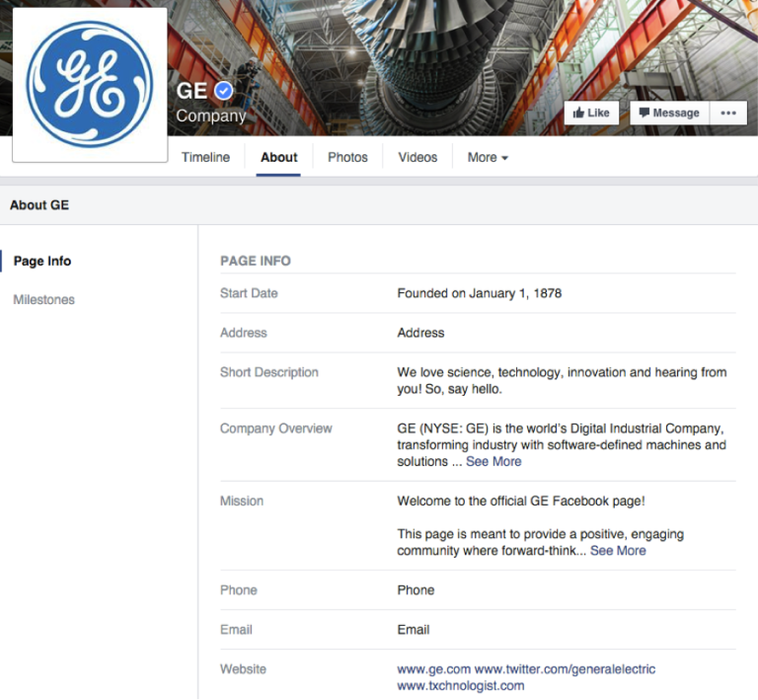Click the Phone value field
The height and width of the screenshot is (700, 758).
click(x=416, y=590)
